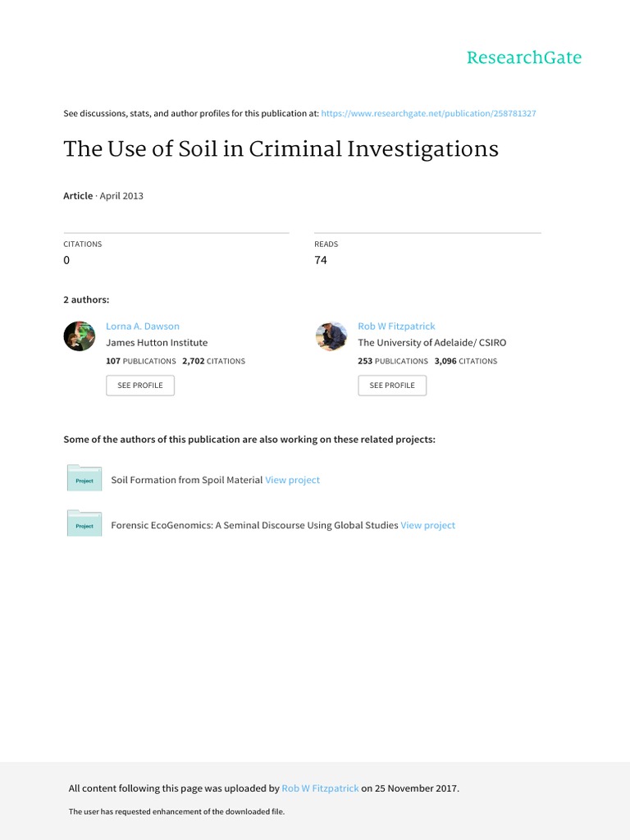Open View project for Forensic EcoGenomics
This screenshot has width=630, height=840.
tap(427, 525)
